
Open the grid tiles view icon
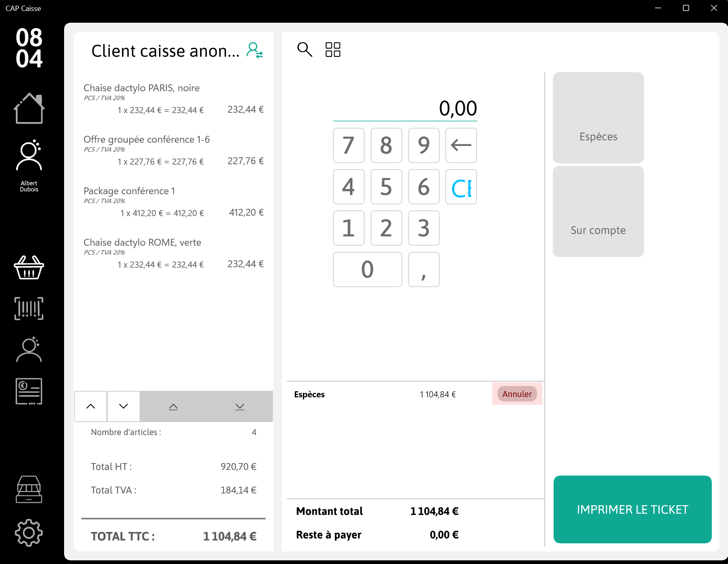click(333, 49)
